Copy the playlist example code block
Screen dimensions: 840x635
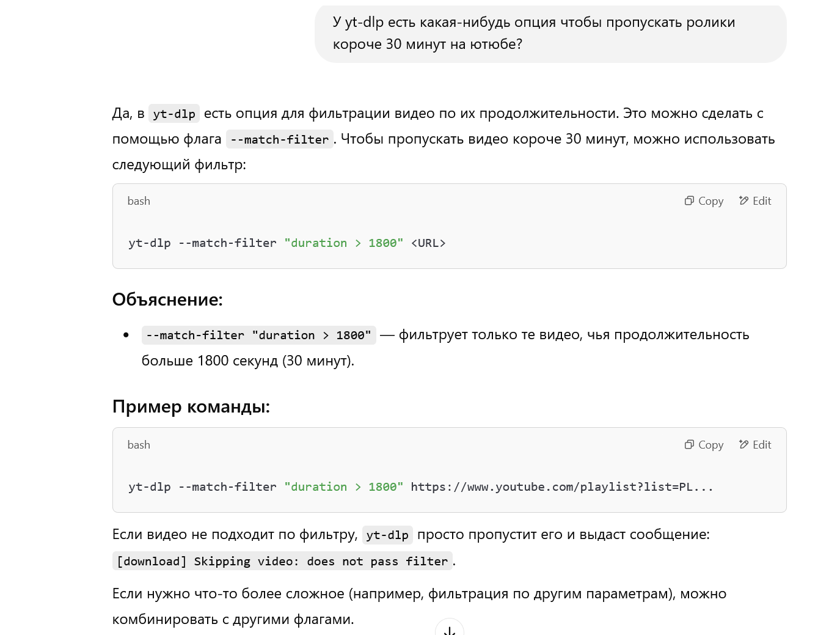(704, 445)
